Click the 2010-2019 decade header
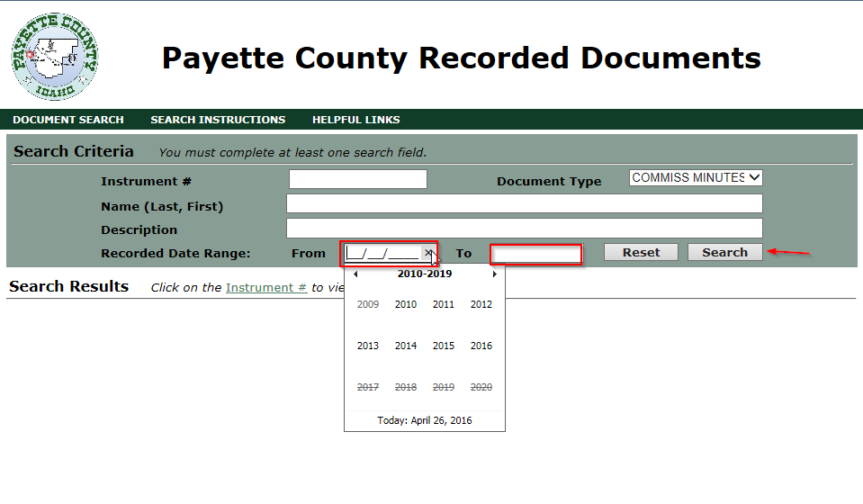Image resolution: width=863 pixels, height=504 pixels. [425, 274]
